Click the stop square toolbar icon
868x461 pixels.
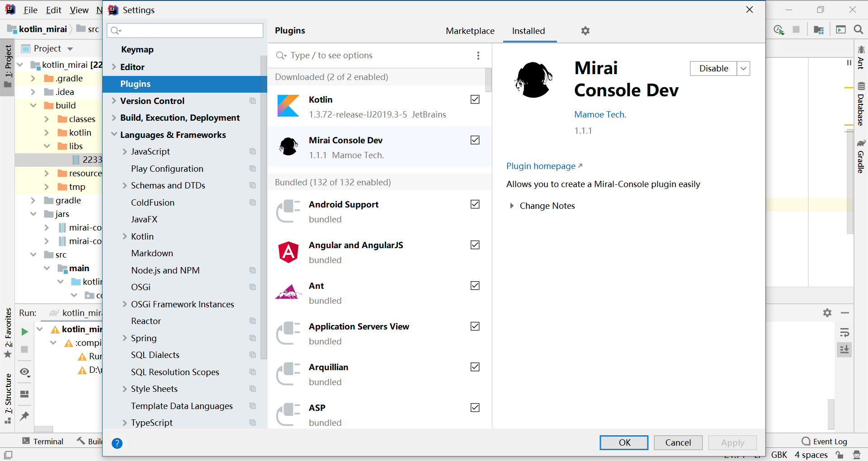pos(796,29)
